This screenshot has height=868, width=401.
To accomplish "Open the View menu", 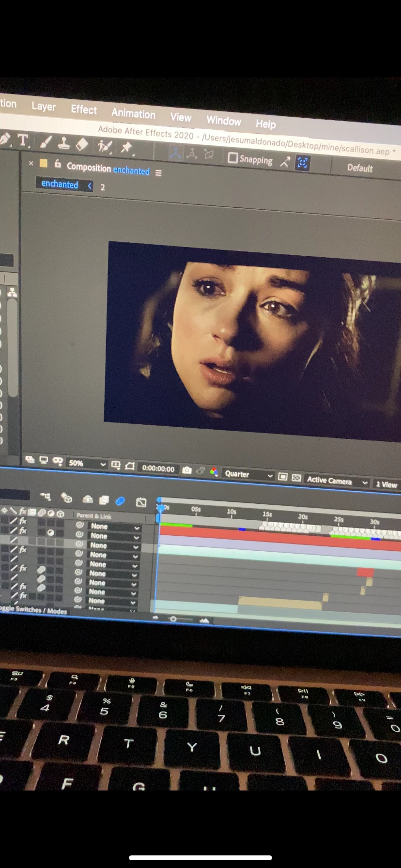I will (x=181, y=117).
